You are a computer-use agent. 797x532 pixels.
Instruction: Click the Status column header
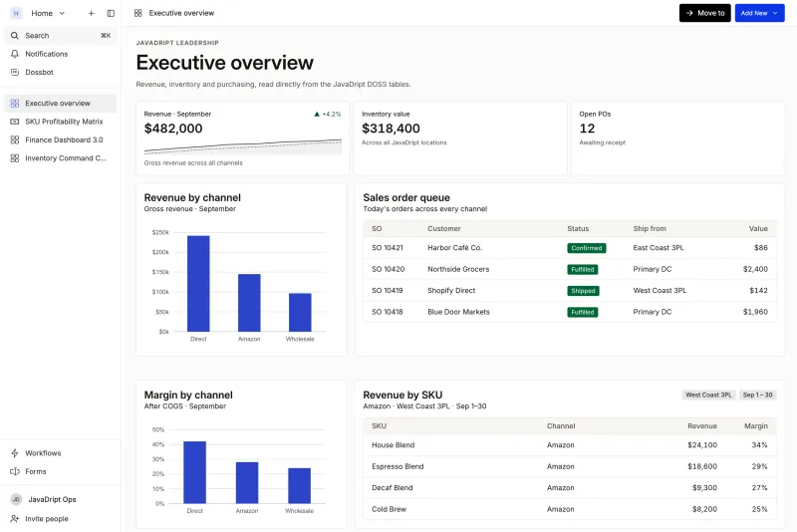pos(578,229)
